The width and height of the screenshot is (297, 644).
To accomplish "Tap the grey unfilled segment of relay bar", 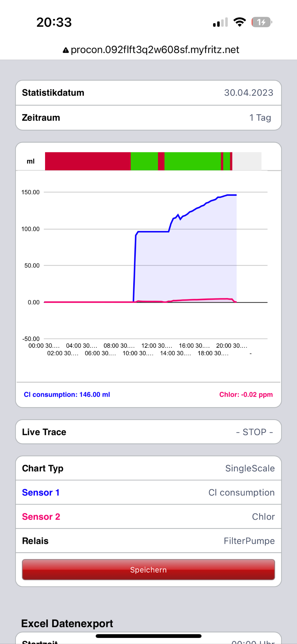I will pyautogui.click(x=247, y=161).
